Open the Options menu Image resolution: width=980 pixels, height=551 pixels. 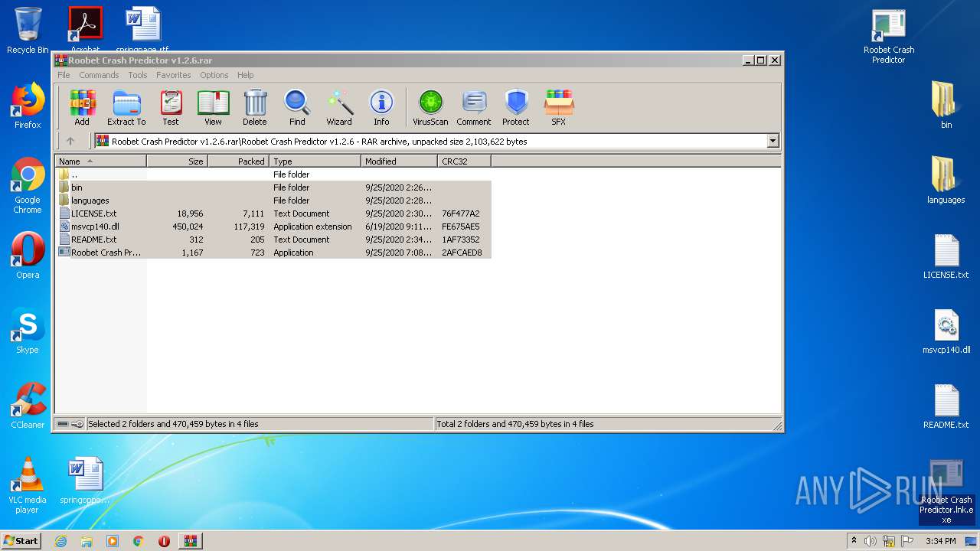[x=214, y=75]
